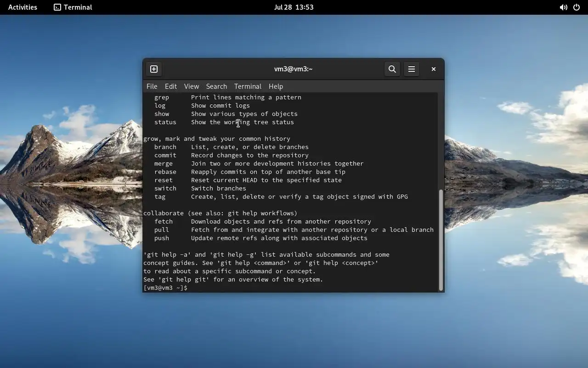Click 'Record changes to the repository' text

(250, 155)
